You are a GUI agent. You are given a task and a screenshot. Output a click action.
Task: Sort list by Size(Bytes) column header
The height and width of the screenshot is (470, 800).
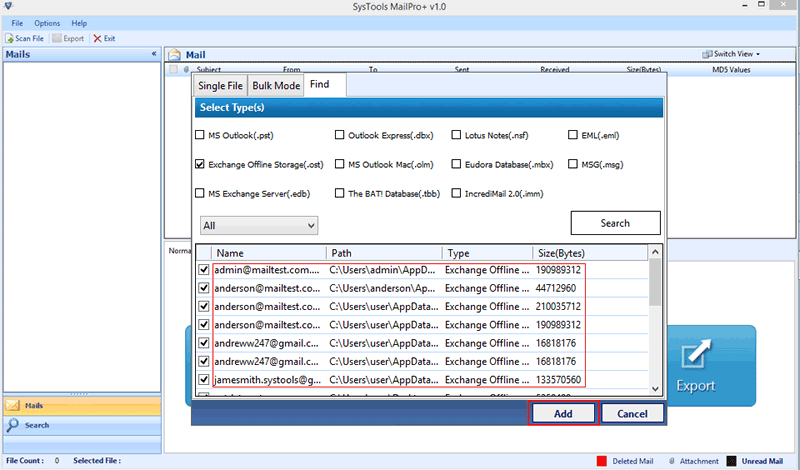(x=590, y=253)
